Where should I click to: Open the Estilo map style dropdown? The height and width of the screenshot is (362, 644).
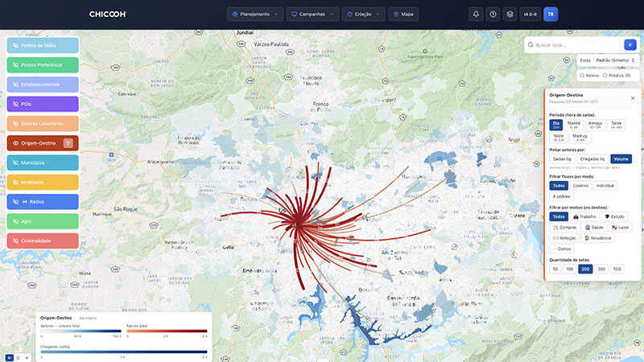(x=615, y=60)
